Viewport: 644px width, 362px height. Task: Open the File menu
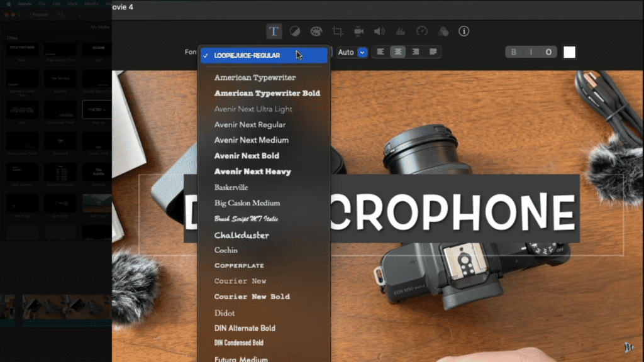point(42,4)
